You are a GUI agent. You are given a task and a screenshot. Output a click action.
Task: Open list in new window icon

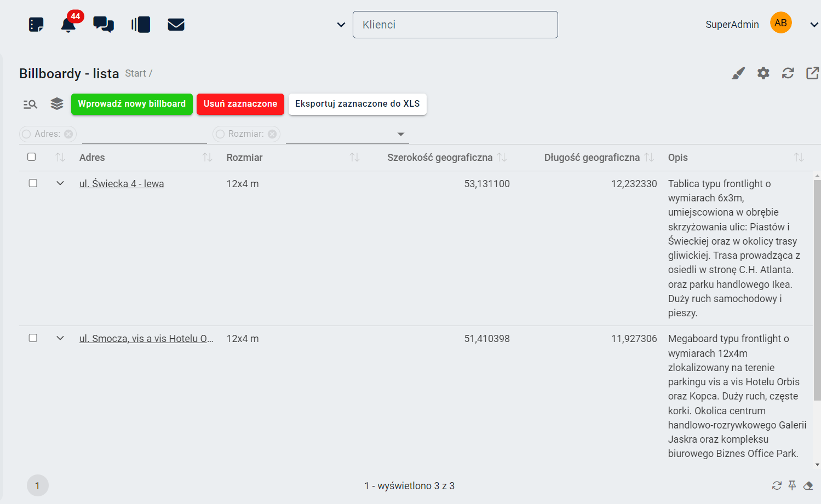tap(812, 73)
